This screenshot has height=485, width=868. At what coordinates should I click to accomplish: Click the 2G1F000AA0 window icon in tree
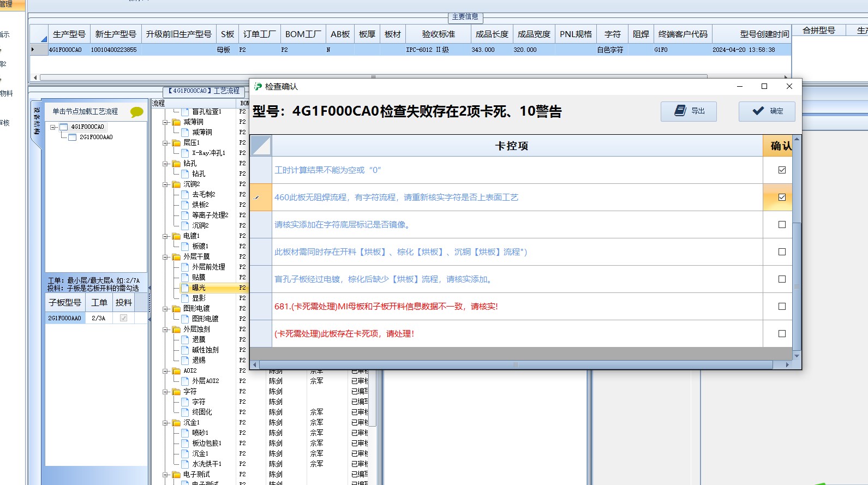point(72,137)
